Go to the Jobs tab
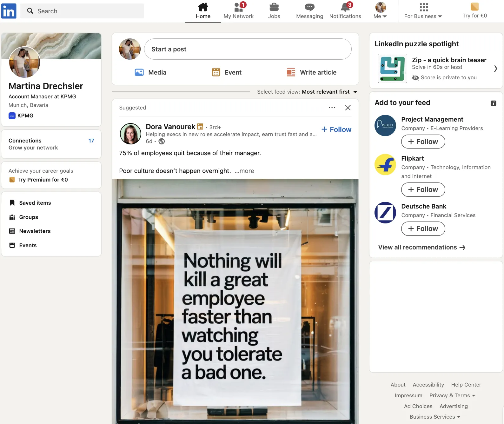504x424 pixels. [x=274, y=11]
